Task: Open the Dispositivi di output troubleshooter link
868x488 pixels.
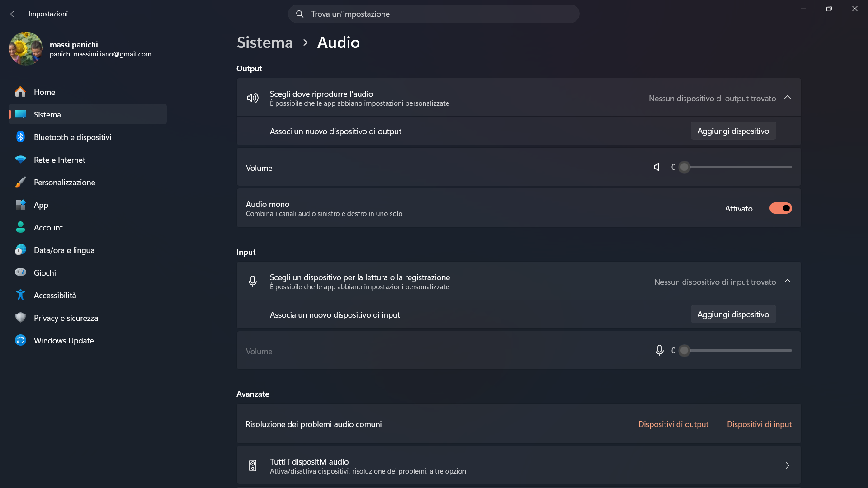Action: (x=673, y=424)
